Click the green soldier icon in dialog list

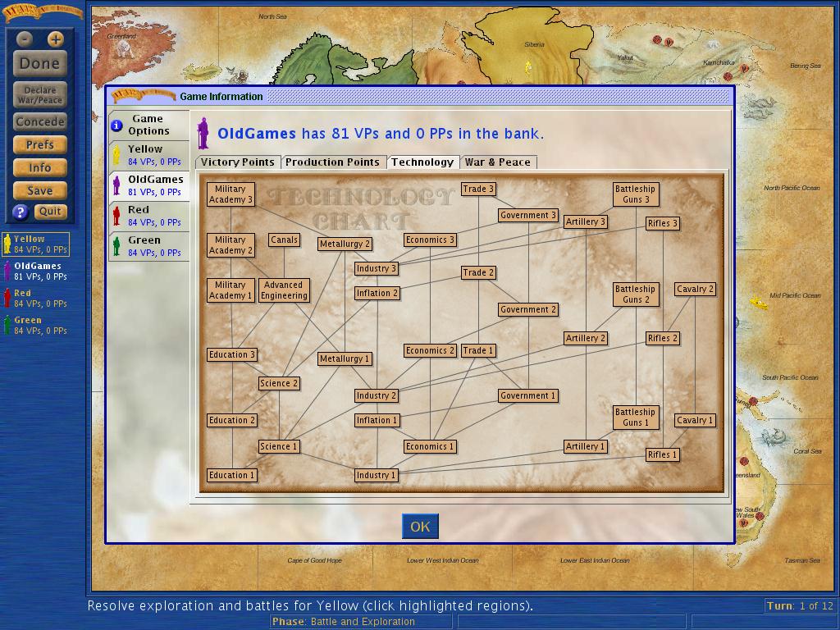pyautogui.click(x=116, y=246)
